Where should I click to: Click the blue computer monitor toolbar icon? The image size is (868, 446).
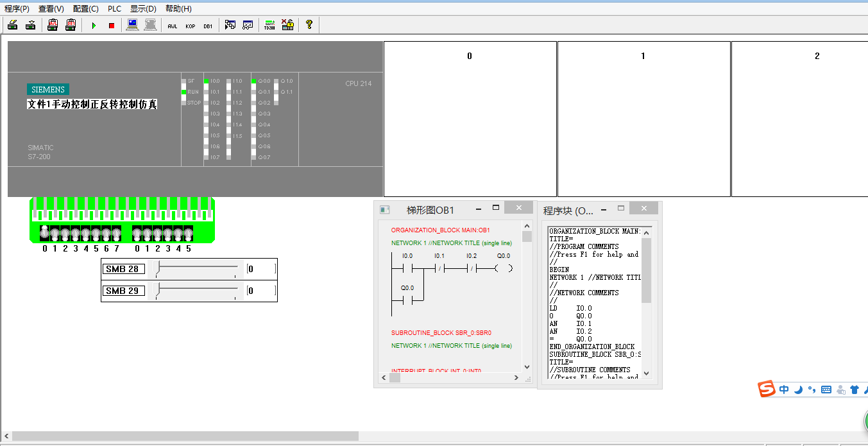click(x=133, y=25)
